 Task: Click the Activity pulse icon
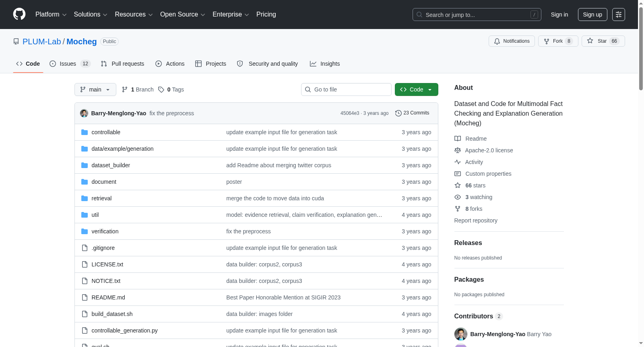(458, 162)
